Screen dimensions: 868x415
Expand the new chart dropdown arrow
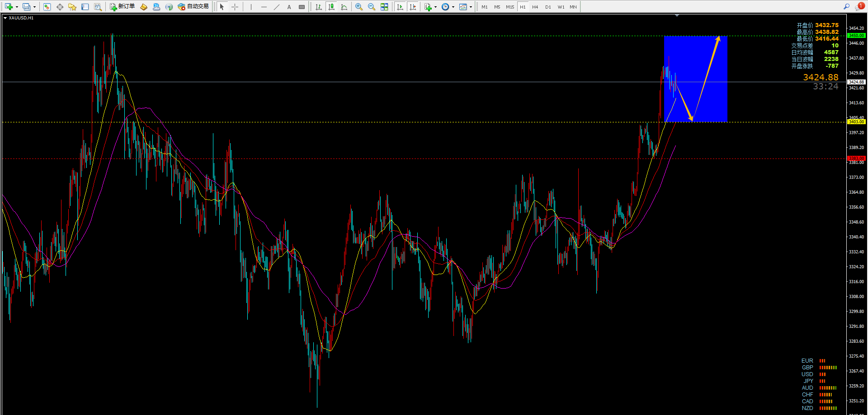17,7
